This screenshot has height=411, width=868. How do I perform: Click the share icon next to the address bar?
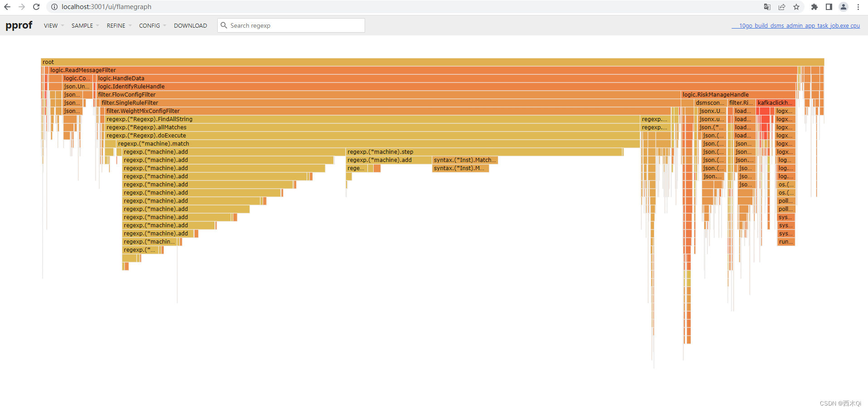(782, 7)
